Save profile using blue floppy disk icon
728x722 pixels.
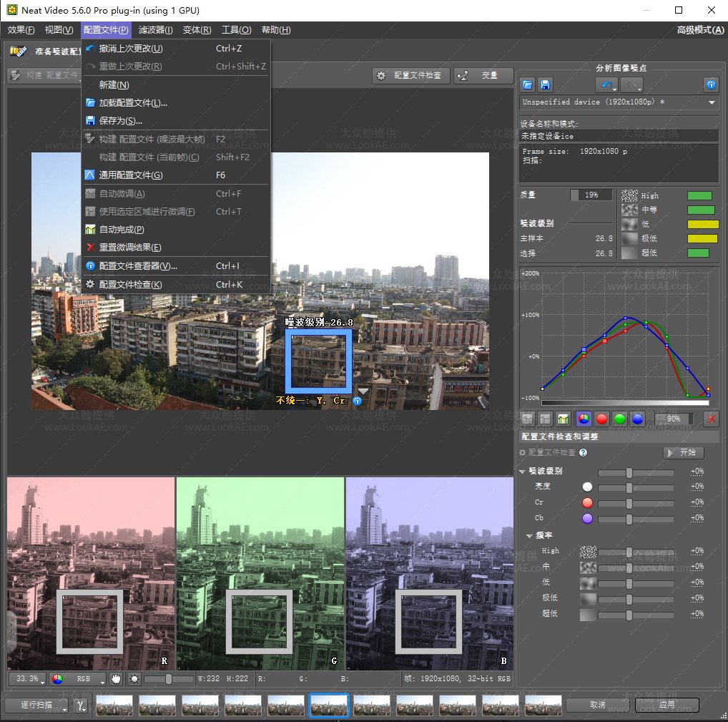[545, 84]
